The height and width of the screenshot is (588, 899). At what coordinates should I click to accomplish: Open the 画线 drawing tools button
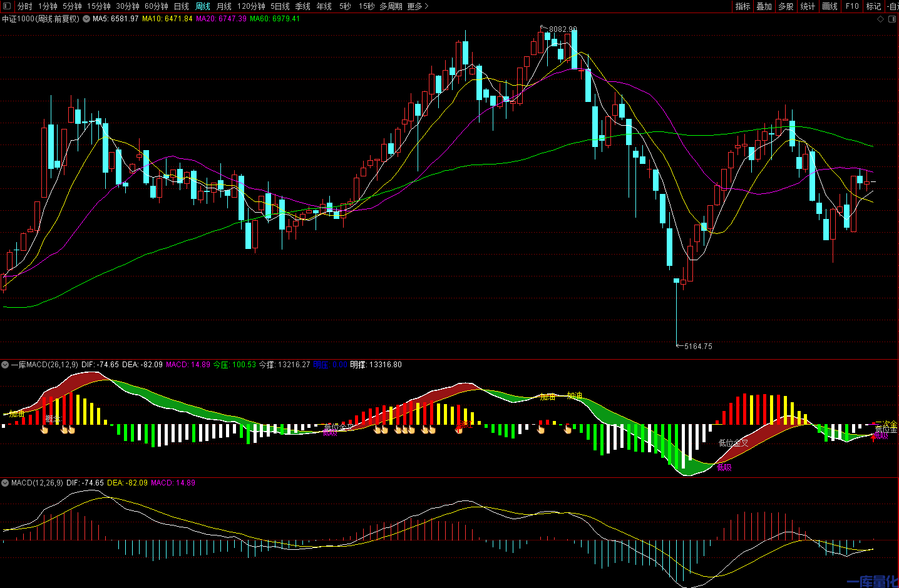[x=830, y=6]
